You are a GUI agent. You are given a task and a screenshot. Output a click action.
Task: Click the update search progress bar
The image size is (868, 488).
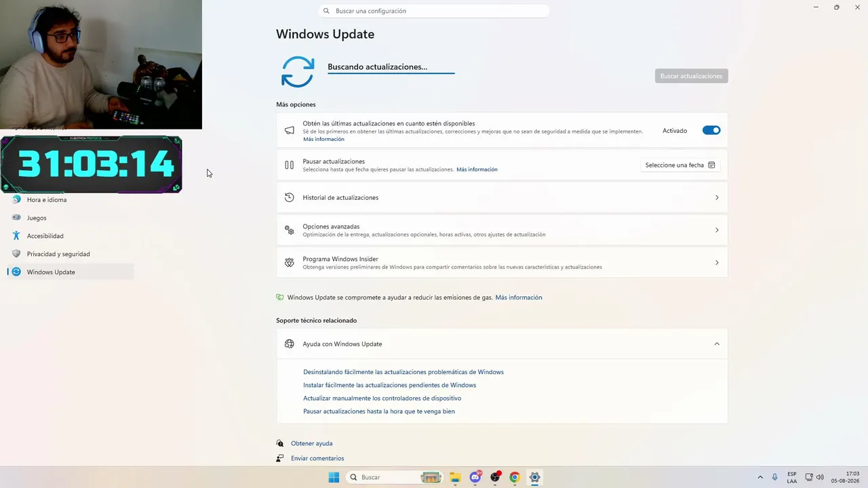(x=391, y=73)
